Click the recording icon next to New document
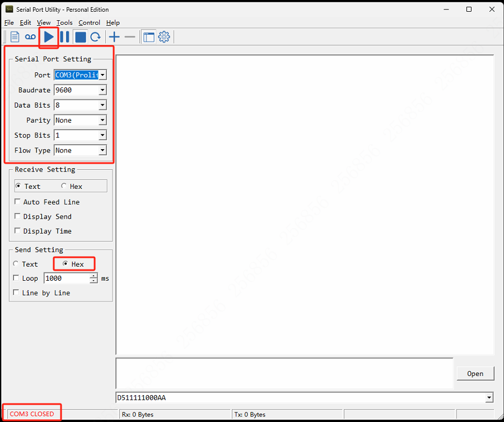Image resolution: width=504 pixels, height=422 pixels. (29, 36)
